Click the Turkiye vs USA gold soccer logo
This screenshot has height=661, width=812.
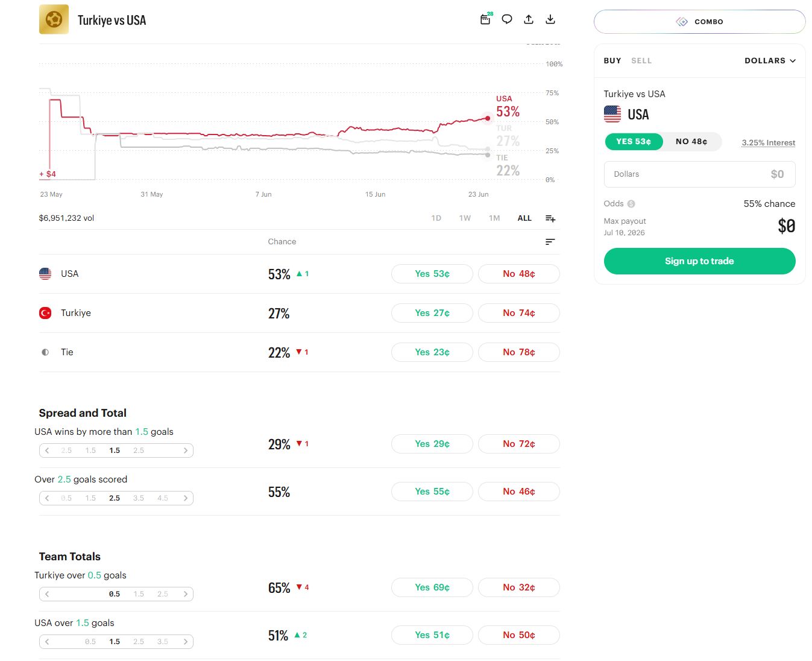click(54, 20)
